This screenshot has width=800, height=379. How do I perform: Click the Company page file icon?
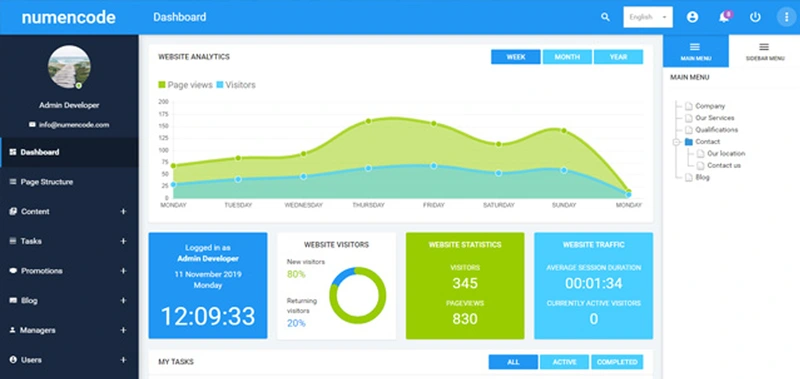click(x=689, y=106)
